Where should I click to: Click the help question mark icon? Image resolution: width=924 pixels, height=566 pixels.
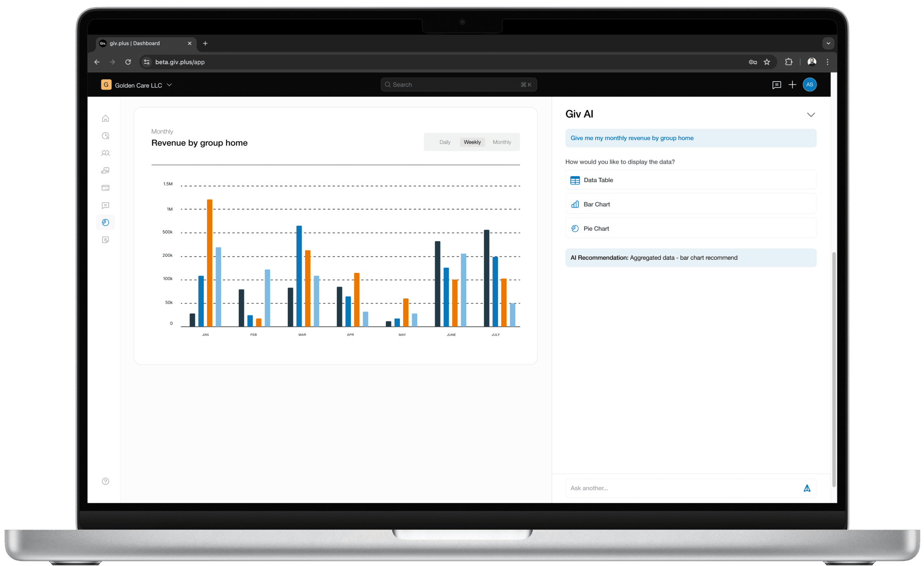pos(105,482)
